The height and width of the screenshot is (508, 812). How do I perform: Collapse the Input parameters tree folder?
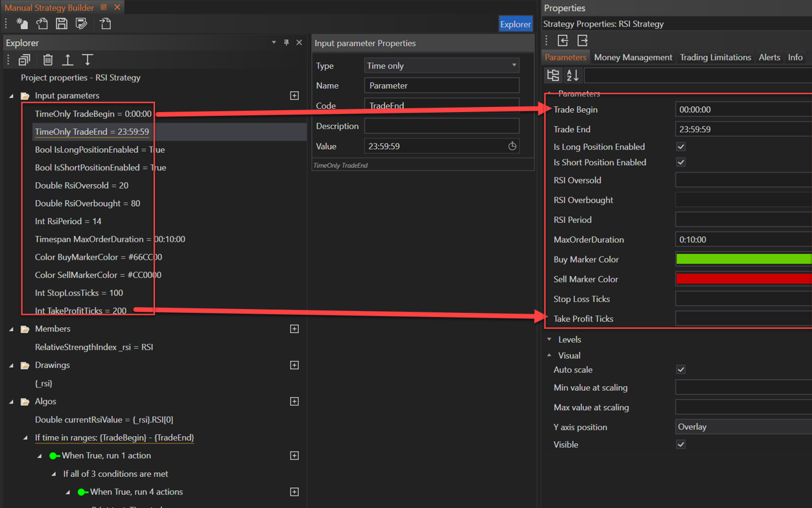coord(11,96)
